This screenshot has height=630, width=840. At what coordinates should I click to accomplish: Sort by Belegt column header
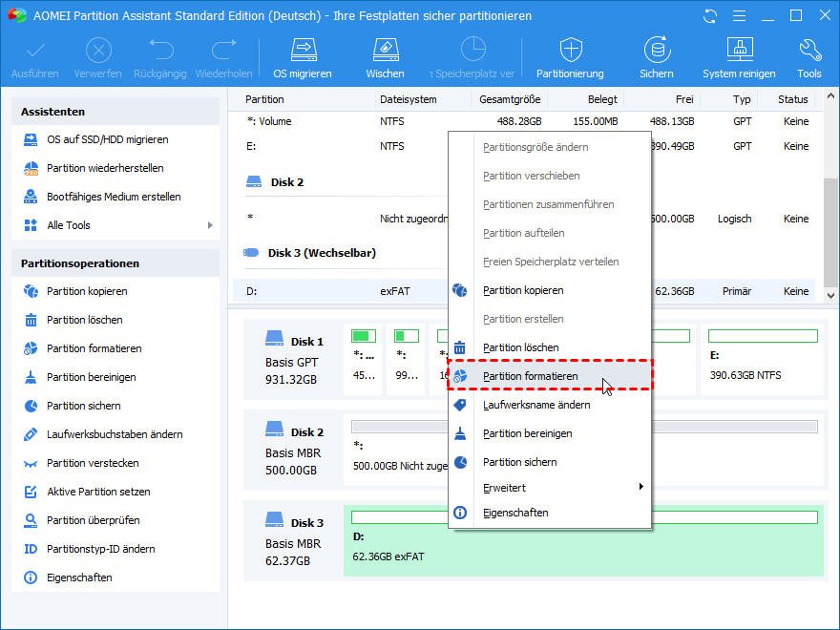[602, 99]
